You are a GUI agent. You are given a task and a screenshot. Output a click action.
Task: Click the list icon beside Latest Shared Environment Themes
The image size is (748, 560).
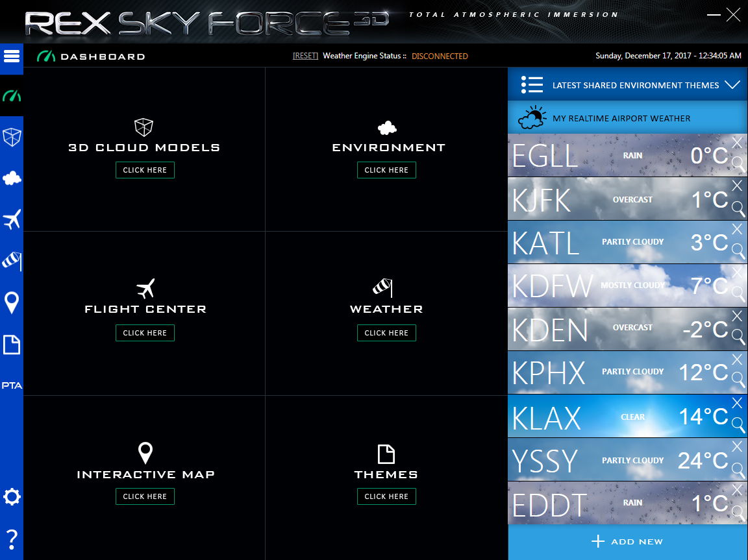532,85
